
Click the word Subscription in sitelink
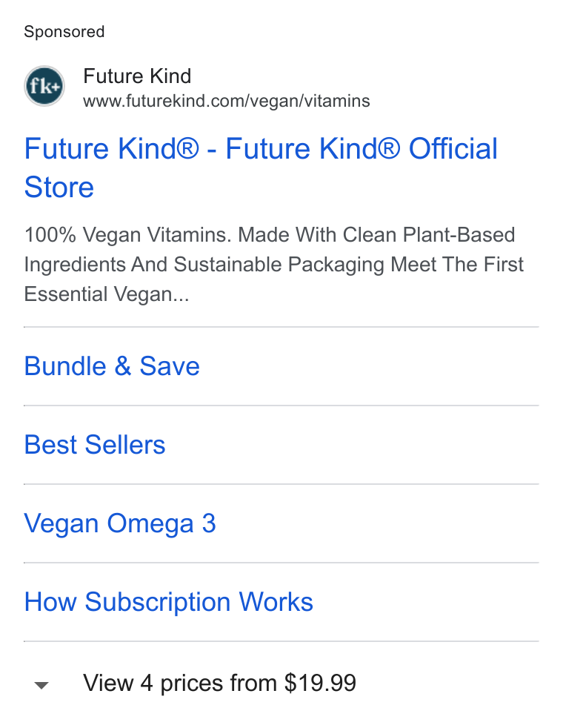pos(158,602)
